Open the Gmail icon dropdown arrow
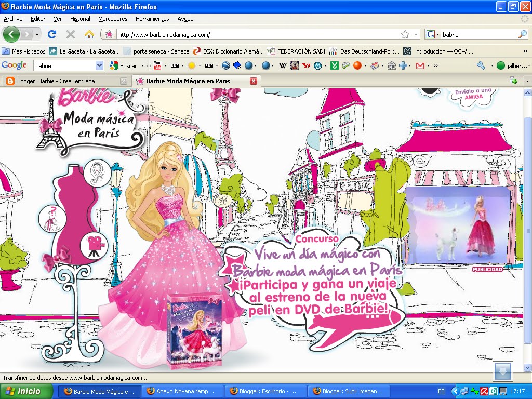The image size is (532, 399). (428, 65)
